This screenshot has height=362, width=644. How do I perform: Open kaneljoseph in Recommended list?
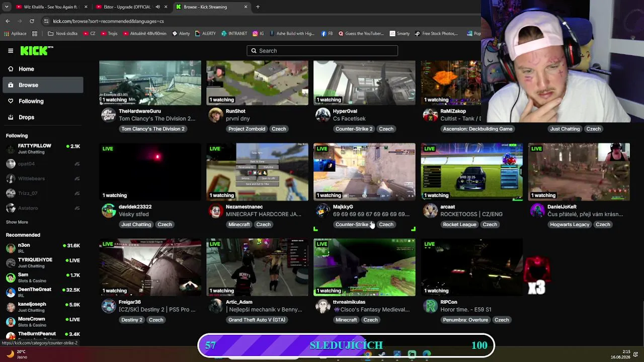[x=43, y=307]
